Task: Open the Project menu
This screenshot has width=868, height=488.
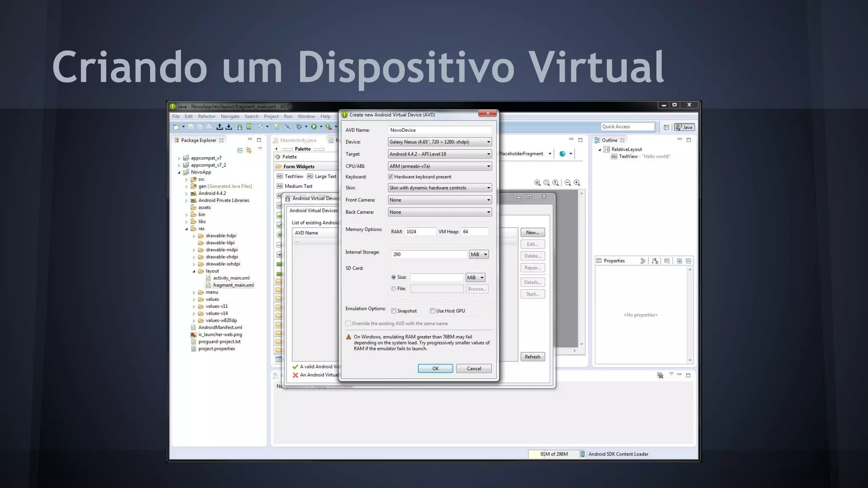Action: [x=271, y=116]
